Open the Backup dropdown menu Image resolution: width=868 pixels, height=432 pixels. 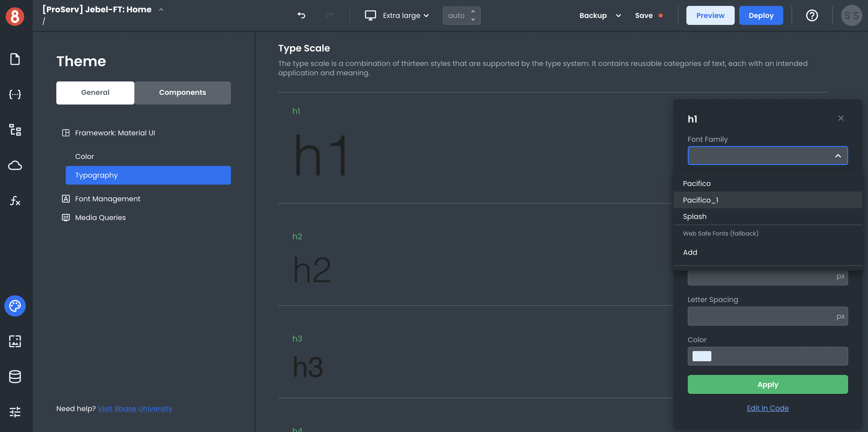click(600, 16)
